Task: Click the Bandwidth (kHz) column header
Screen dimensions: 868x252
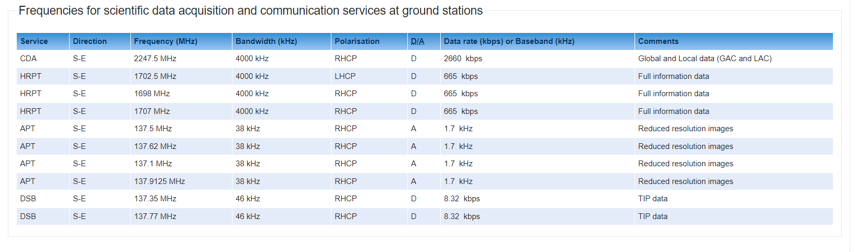Action: click(x=266, y=41)
